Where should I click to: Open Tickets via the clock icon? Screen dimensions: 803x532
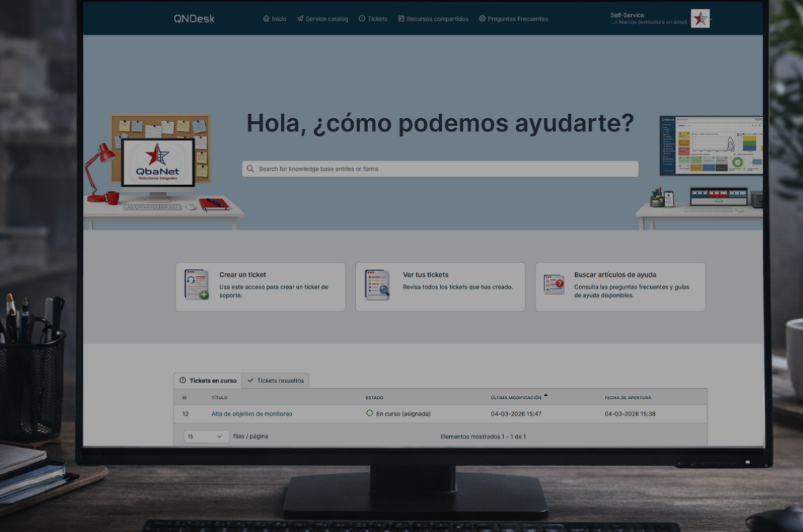[x=362, y=19]
